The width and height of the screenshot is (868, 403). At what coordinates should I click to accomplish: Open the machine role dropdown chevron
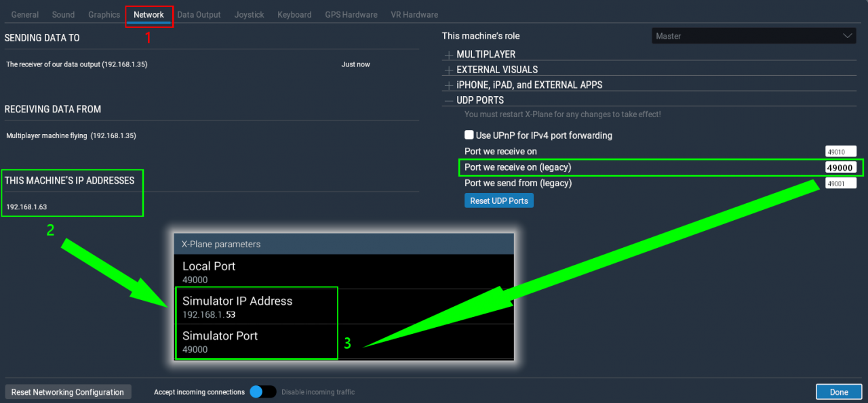[848, 36]
